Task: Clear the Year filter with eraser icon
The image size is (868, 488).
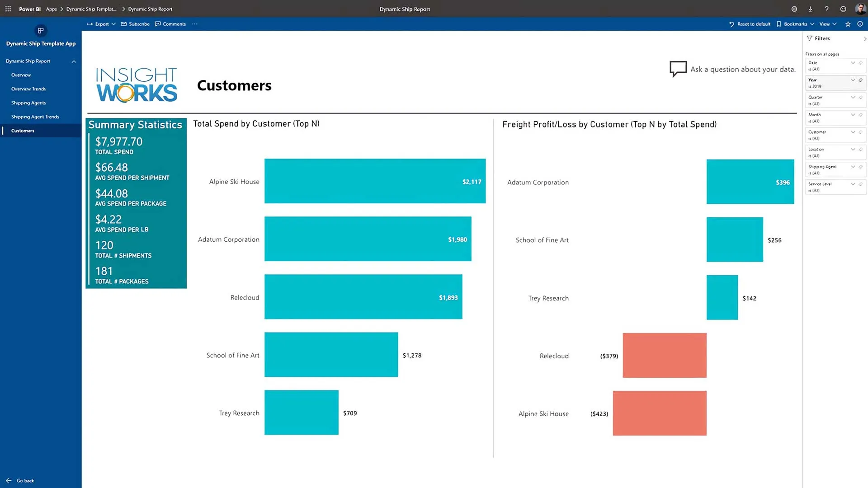Action: point(861,80)
